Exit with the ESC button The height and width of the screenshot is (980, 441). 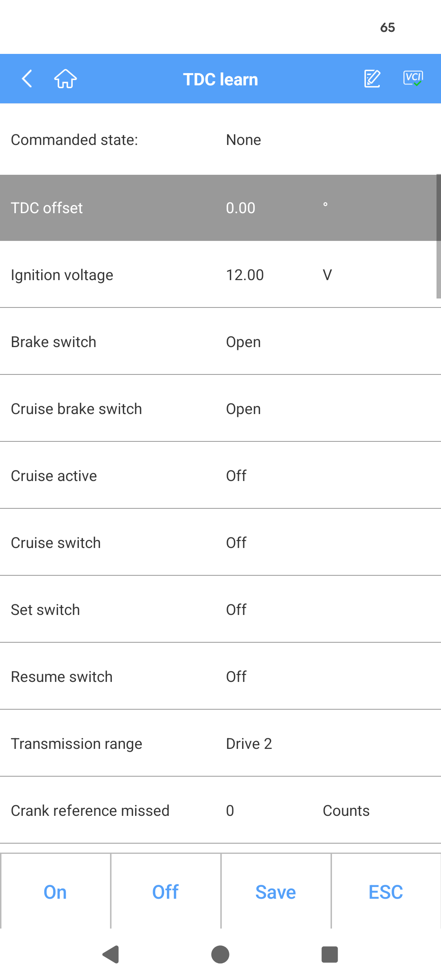pyautogui.click(x=385, y=892)
